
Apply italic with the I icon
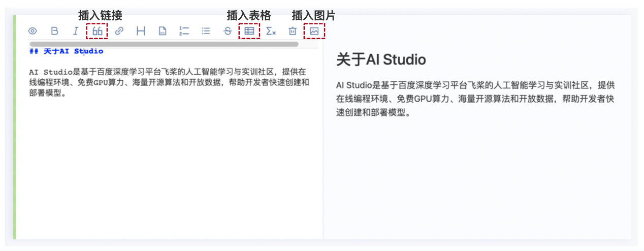pos(76,31)
